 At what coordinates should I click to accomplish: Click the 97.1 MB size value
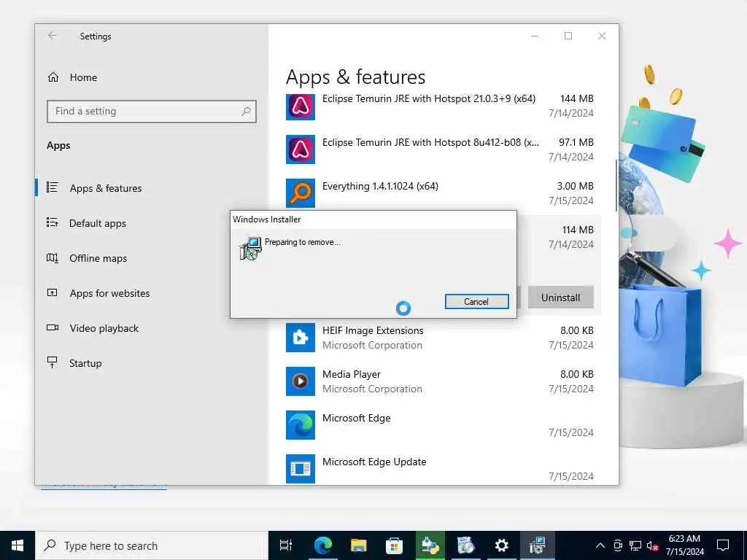576,142
